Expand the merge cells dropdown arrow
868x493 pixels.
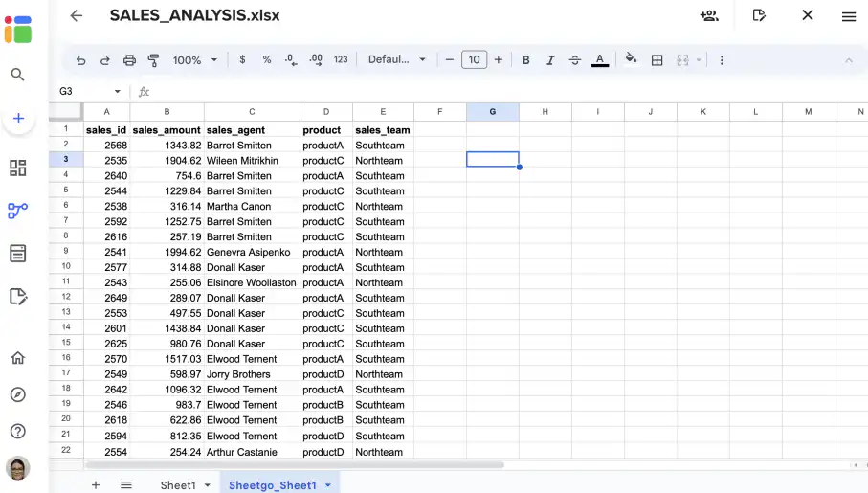699,60
